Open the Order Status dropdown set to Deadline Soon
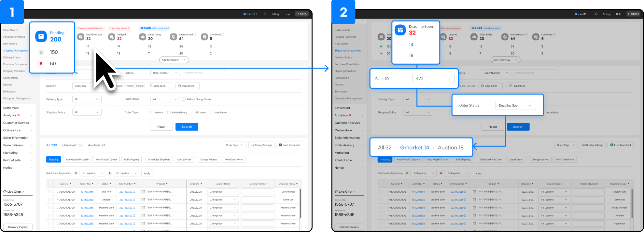 coord(515,106)
